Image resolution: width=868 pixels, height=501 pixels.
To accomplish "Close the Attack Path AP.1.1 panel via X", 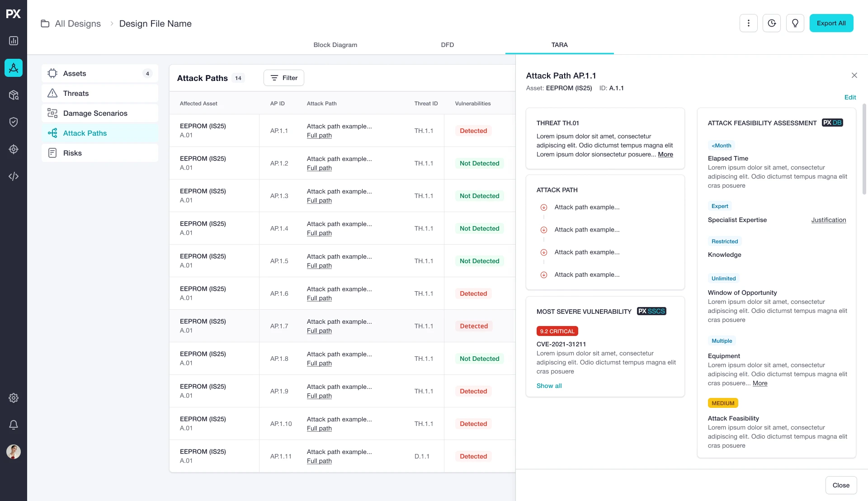I will [x=854, y=76].
